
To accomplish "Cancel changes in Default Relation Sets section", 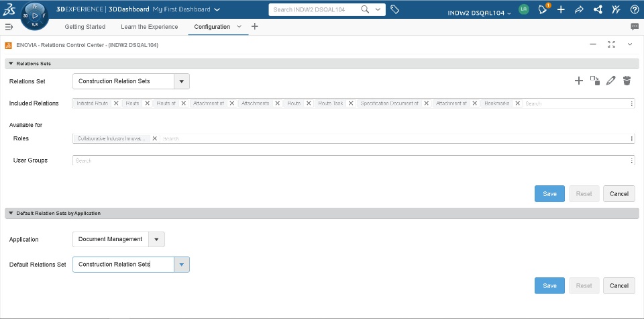I will click(619, 285).
